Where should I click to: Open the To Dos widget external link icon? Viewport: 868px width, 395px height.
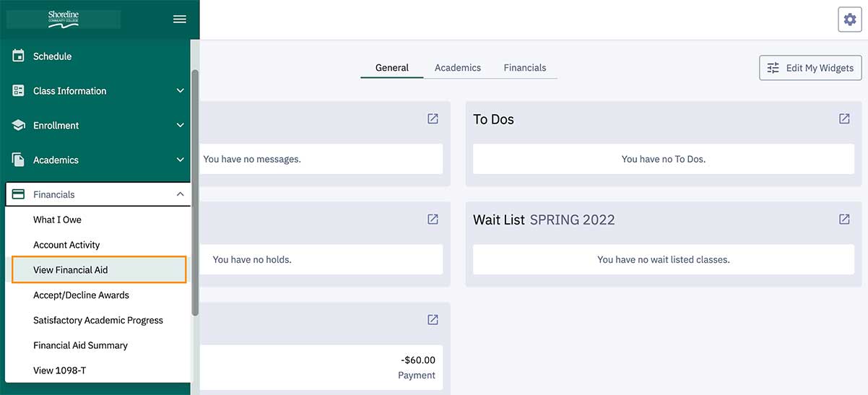click(x=844, y=118)
